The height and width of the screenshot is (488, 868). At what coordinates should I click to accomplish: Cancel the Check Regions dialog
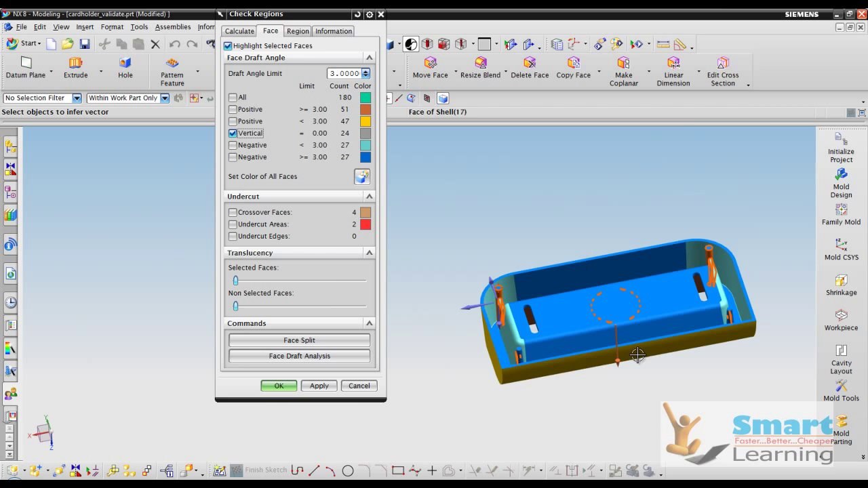coord(359,386)
